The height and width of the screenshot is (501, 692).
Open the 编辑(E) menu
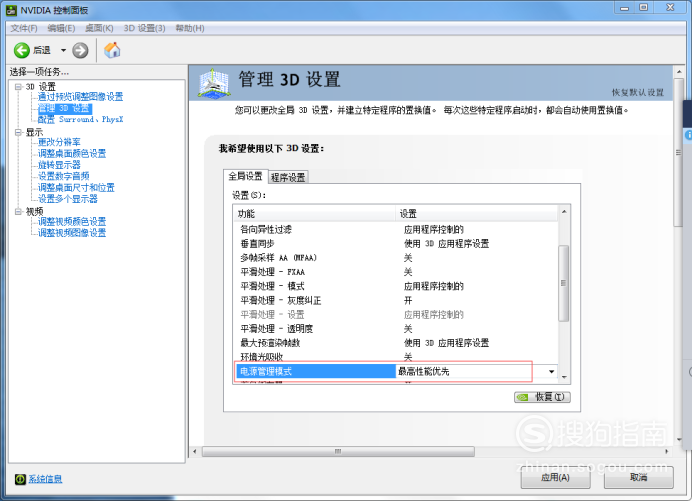pyautogui.click(x=61, y=28)
